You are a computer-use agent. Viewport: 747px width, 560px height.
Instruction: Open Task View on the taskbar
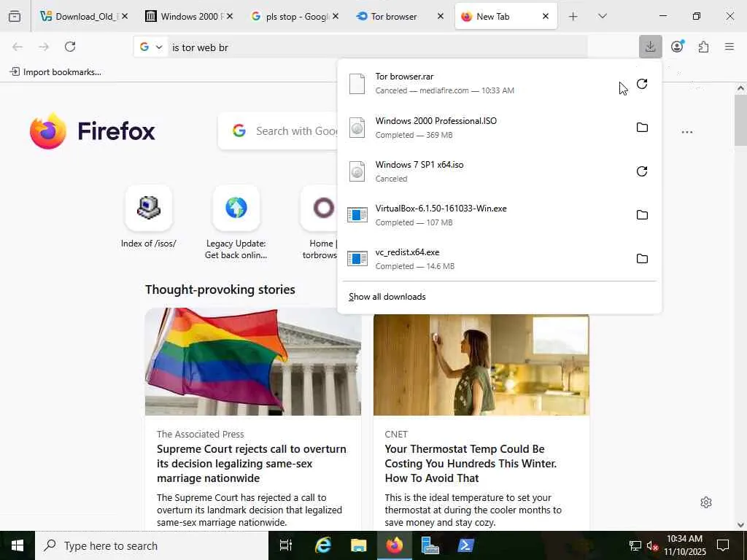(x=285, y=545)
